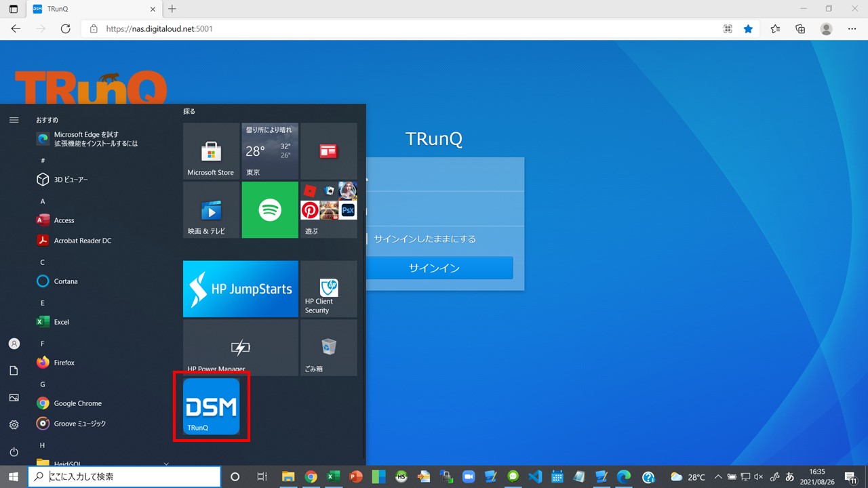The width and height of the screenshot is (868, 488).
Task: Click the letter F group header
Action: click(x=43, y=344)
